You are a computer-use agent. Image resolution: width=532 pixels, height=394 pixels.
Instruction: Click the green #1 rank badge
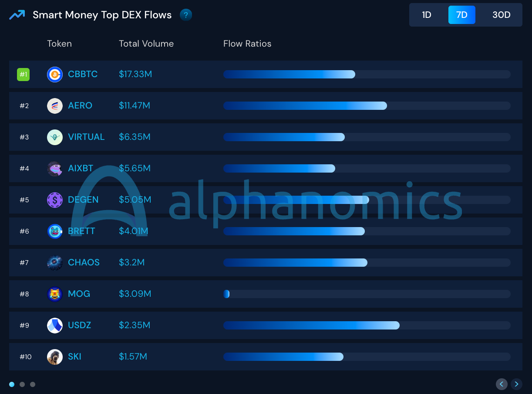pyautogui.click(x=24, y=75)
